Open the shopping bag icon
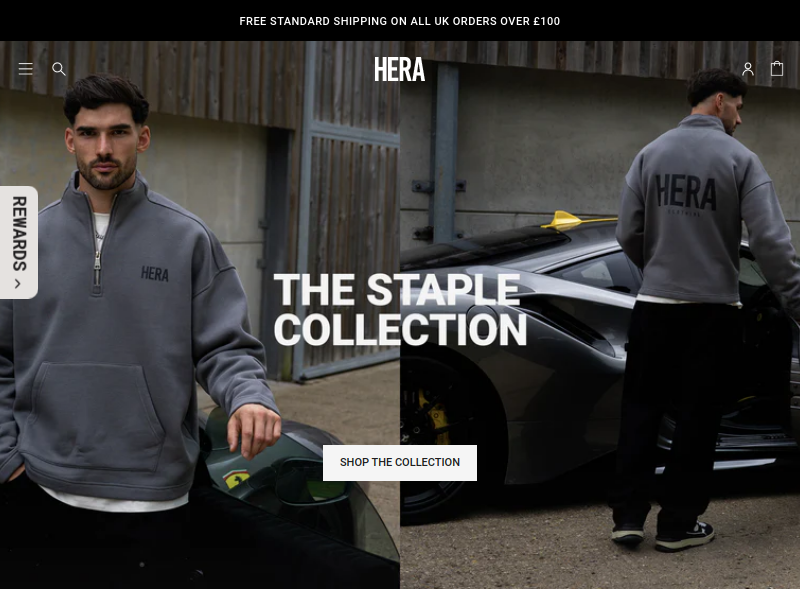The image size is (800, 600). (x=777, y=68)
